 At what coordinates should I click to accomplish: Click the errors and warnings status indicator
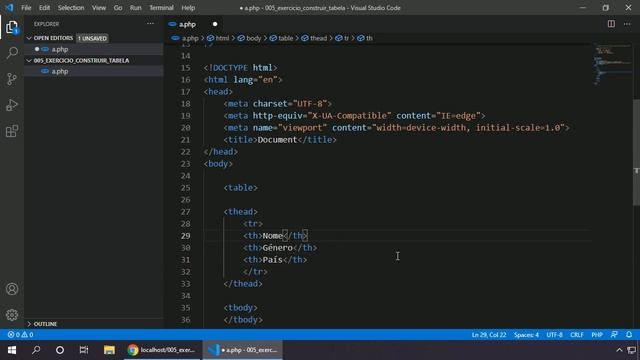[20, 335]
